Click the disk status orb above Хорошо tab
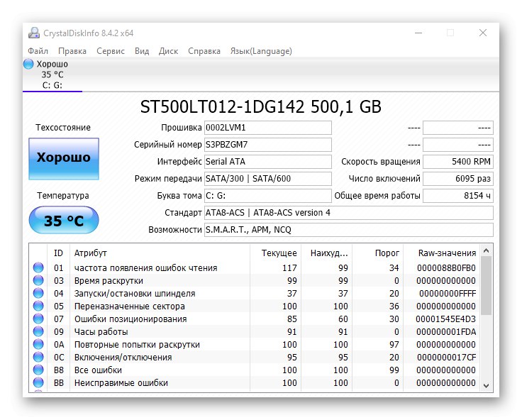The image size is (522, 420). 28,64
